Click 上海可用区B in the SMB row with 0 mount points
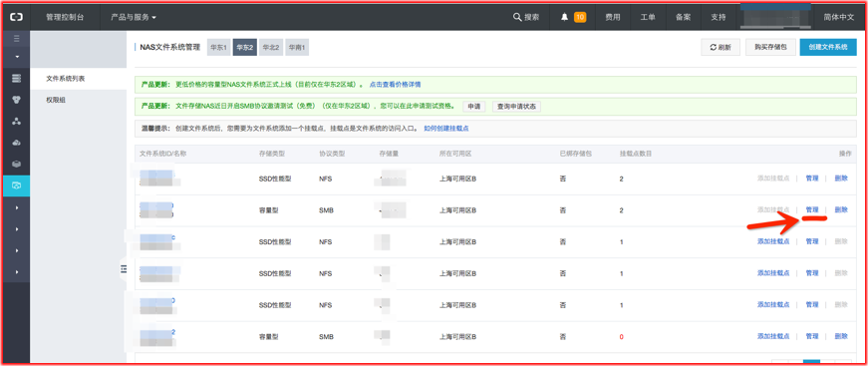 pos(457,336)
